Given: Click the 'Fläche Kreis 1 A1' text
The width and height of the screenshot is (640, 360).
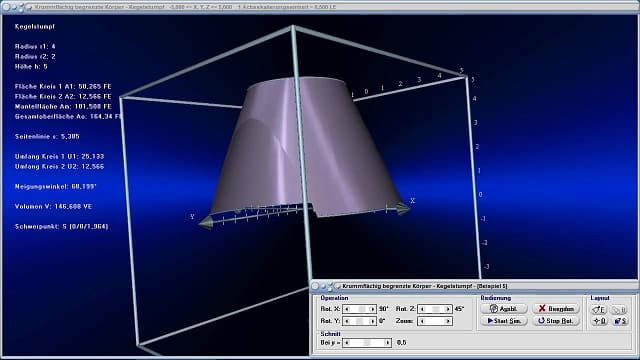Looking at the screenshot, I should tap(63, 87).
